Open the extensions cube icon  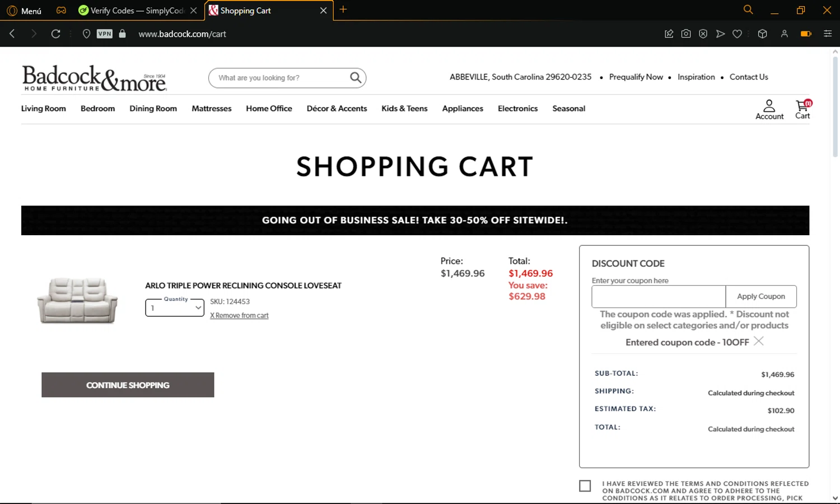(x=762, y=34)
